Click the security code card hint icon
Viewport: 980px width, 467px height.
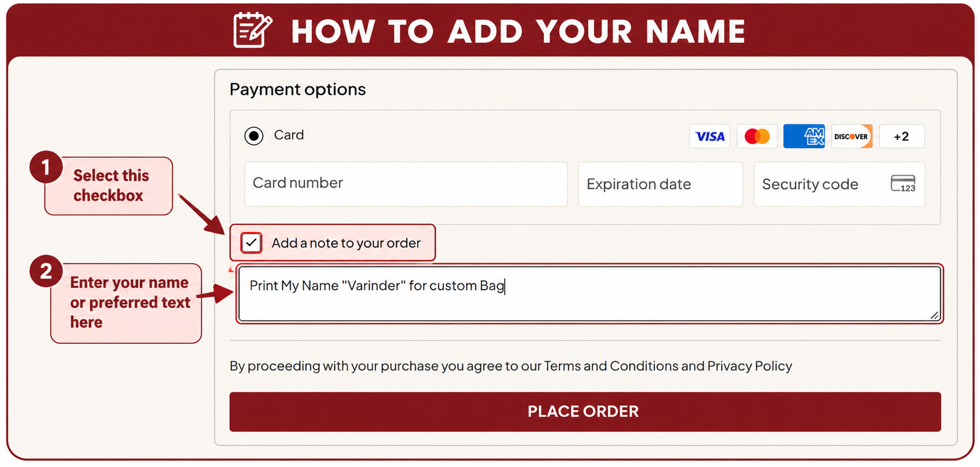[903, 184]
